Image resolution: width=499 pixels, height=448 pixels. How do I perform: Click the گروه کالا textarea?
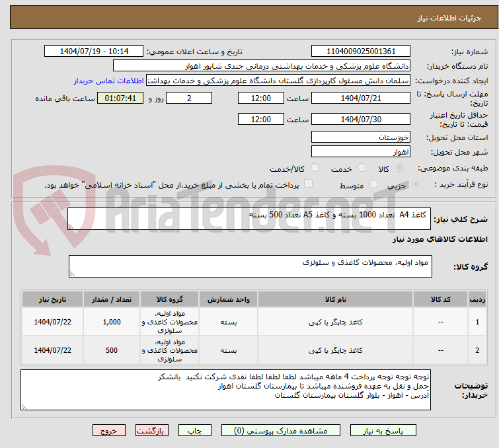click(250, 266)
